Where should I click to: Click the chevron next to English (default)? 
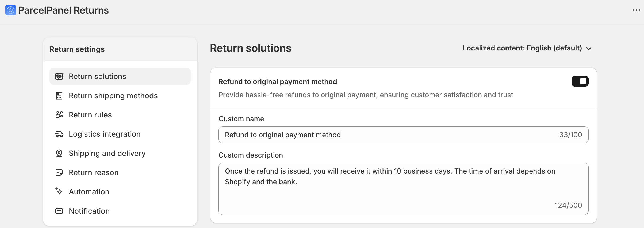589,49
